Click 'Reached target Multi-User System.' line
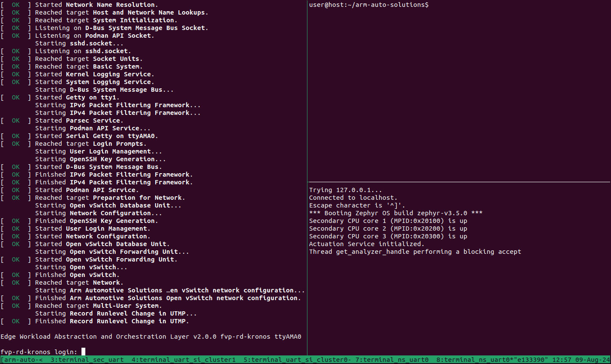 pos(98,306)
